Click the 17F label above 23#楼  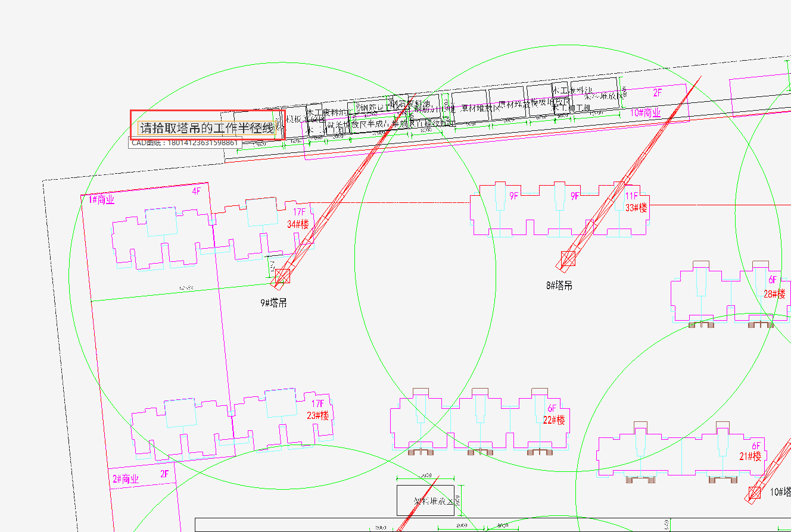(x=317, y=403)
